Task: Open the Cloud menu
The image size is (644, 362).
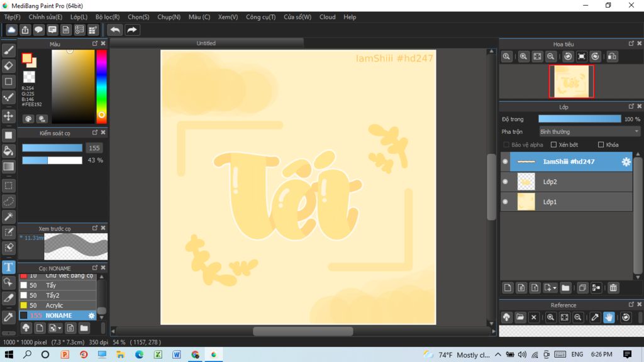Action: pos(327,17)
